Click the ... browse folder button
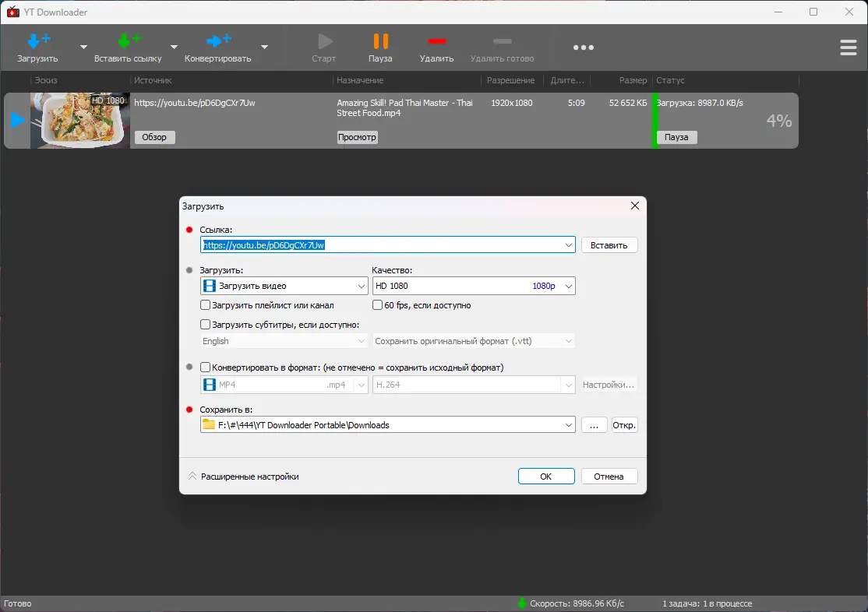The width and height of the screenshot is (868, 612). (x=594, y=425)
